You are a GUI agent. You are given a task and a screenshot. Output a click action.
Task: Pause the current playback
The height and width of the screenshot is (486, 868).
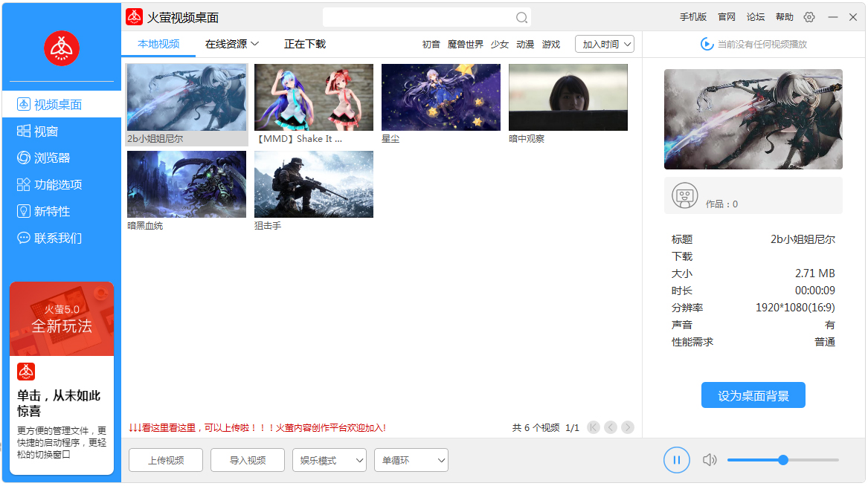click(676, 460)
